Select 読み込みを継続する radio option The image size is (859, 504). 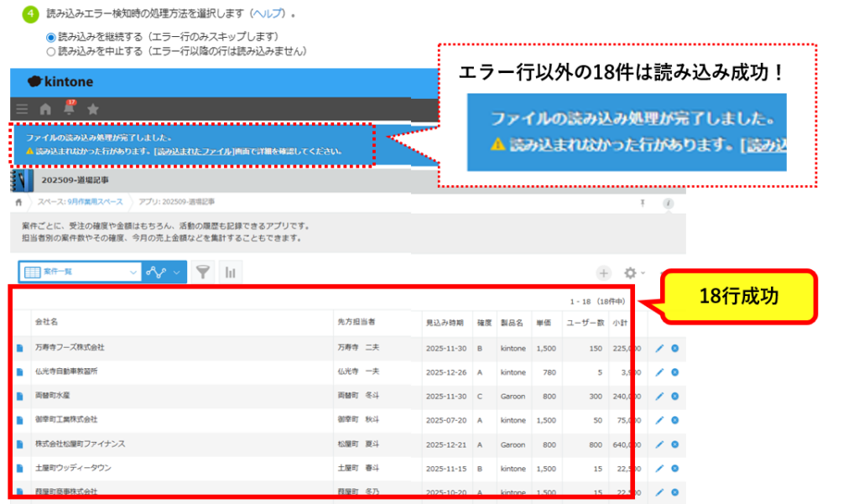[51, 38]
